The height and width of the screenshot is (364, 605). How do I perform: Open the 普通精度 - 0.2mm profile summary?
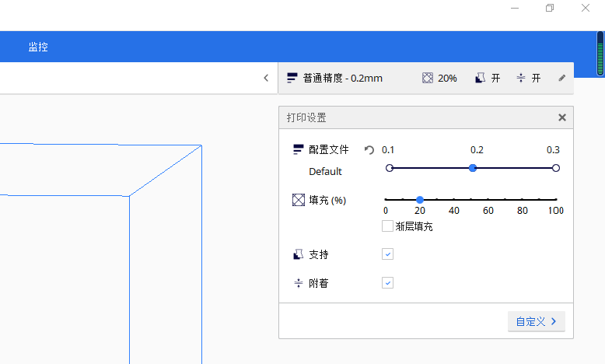(334, 78)
